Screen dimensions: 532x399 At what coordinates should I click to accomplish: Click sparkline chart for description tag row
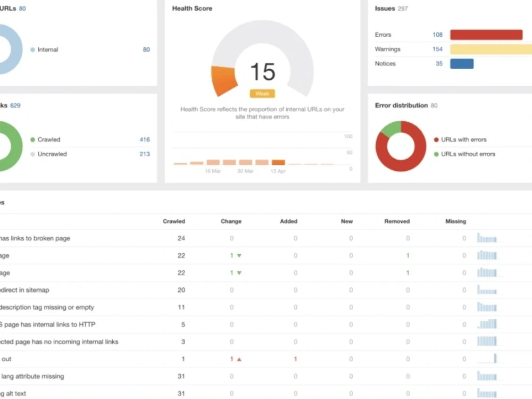(x=487, y=307)
